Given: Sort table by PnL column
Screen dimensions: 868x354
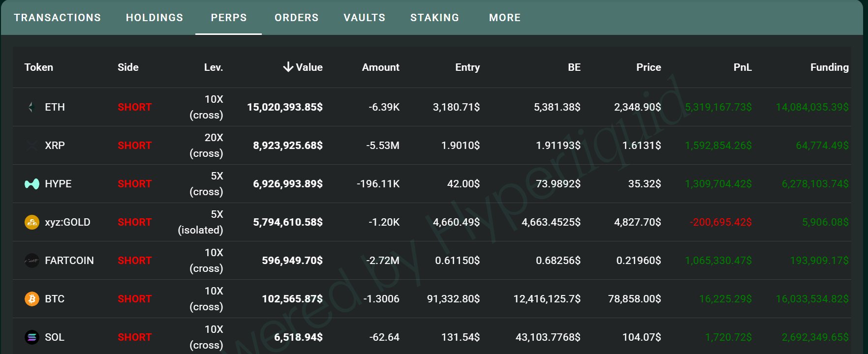Looking at the screenshot, I should tap(742, 67).
